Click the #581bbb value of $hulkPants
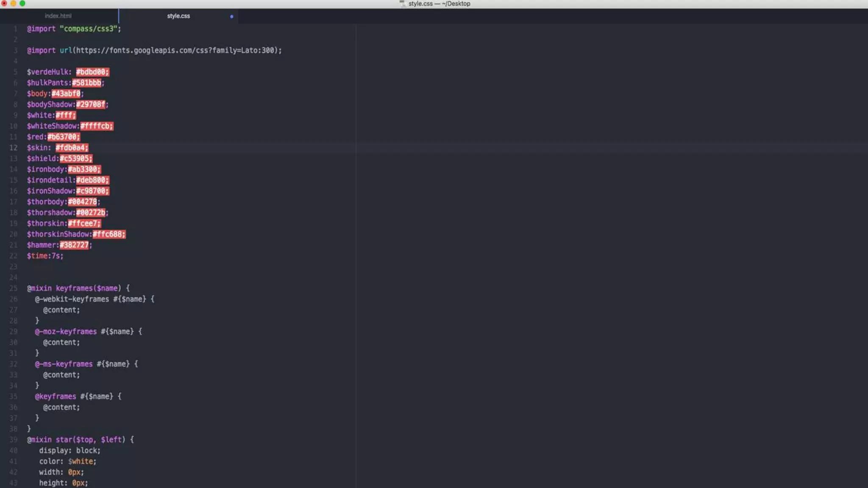The image size is (868, 488). [x=87, y=83]
